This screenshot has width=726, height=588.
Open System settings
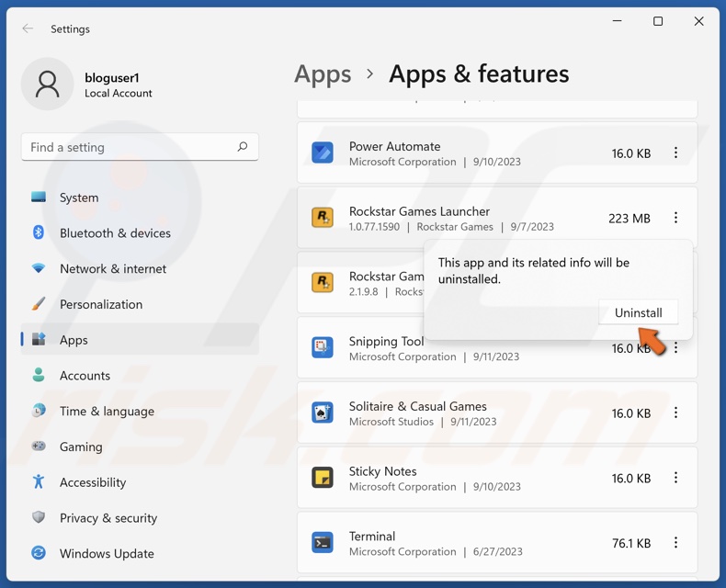click(140, 198)
